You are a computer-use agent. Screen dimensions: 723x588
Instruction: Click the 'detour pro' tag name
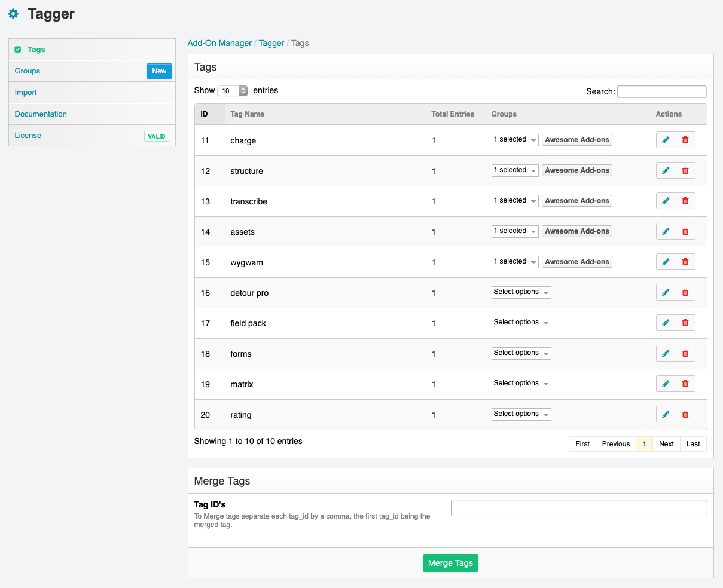click(x=249, y=293)
